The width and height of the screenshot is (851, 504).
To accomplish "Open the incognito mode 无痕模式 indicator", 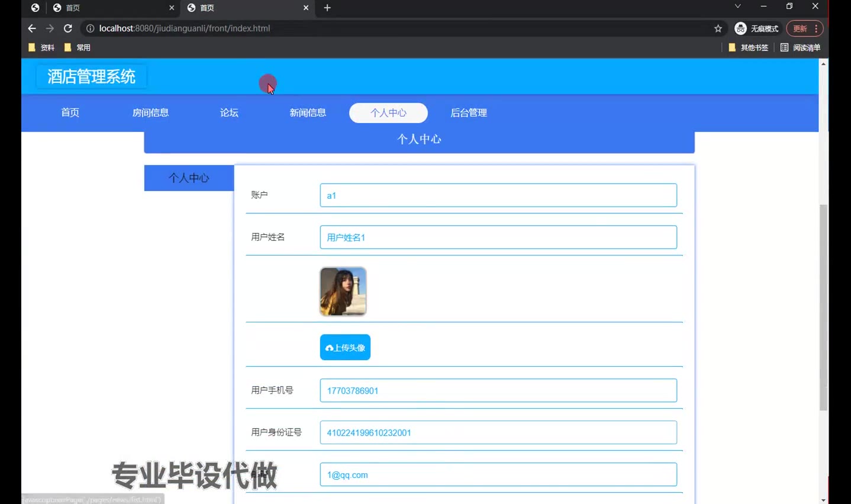I will pyautogui.click(x=756, y=28).
